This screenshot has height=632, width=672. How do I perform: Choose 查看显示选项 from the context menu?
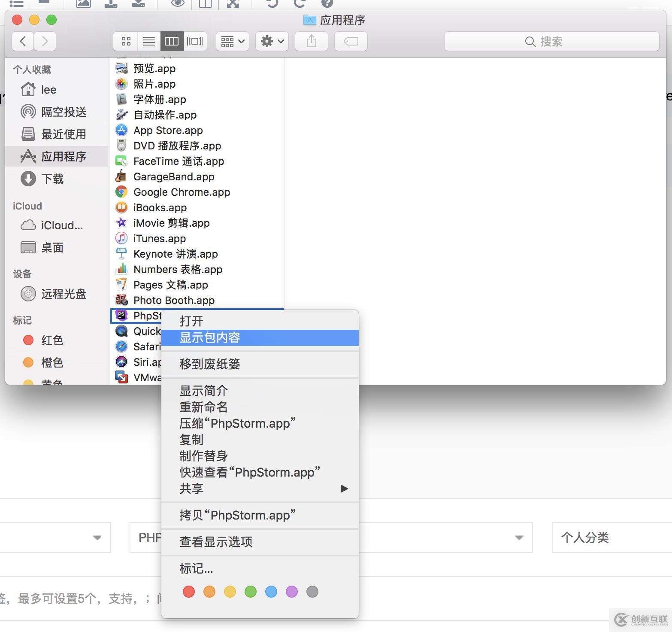(x=260, y=542)
